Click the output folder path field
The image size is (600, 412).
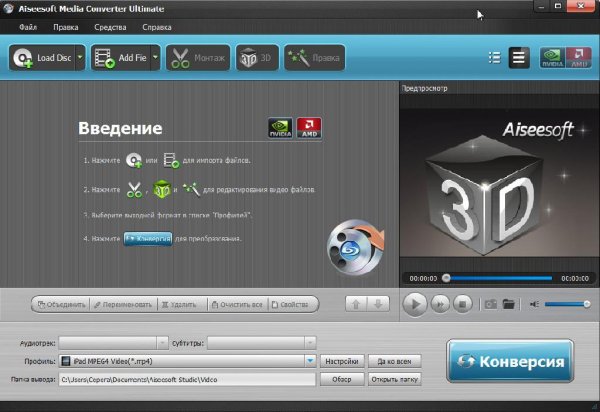click(x=187, y=379)
